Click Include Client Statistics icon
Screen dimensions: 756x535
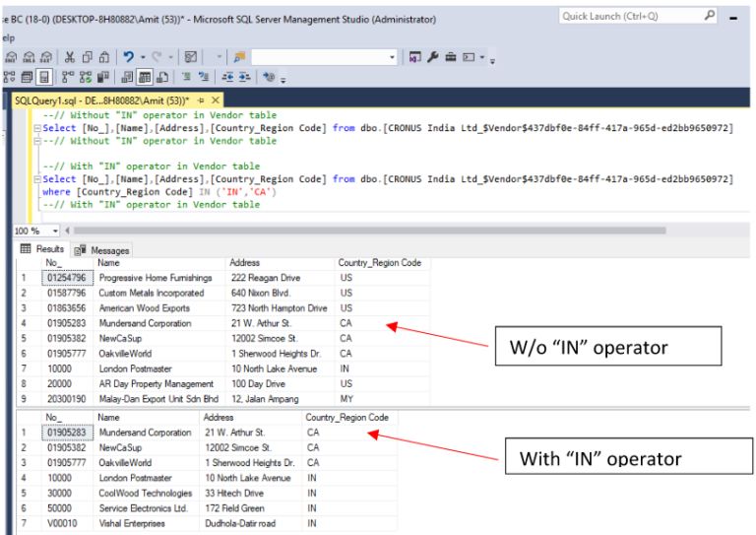tap(103, 77)
